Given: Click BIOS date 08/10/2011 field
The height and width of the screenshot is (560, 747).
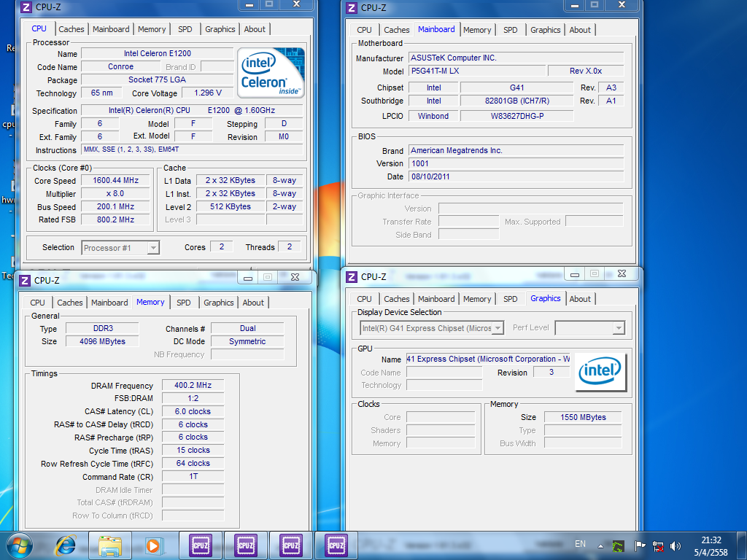Looking at the screenshot, I should coord(516,176).
